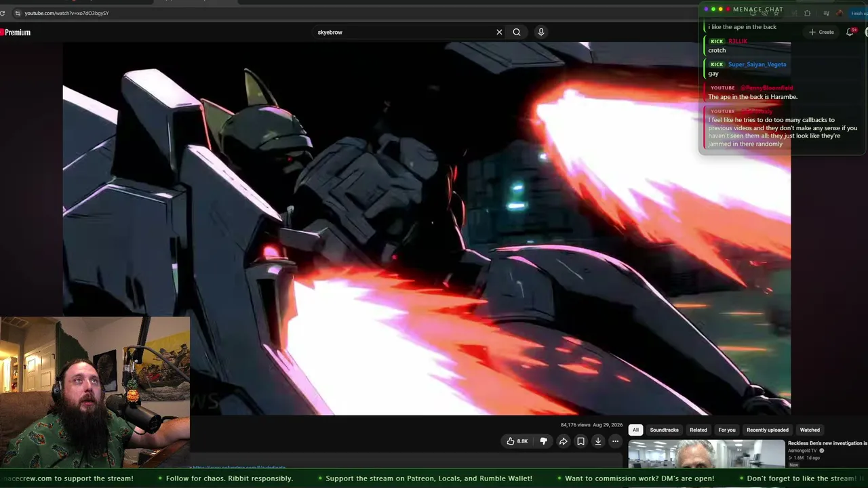868x488 pixels.
Task: Save the video with bookmark icon
Action: pyautogui.click(x=580, y=441)
